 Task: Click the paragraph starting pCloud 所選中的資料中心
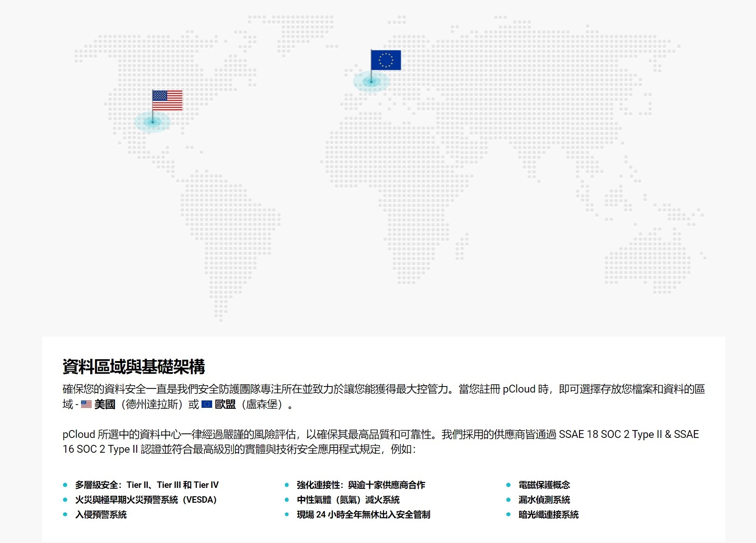[x=381, y=442]
